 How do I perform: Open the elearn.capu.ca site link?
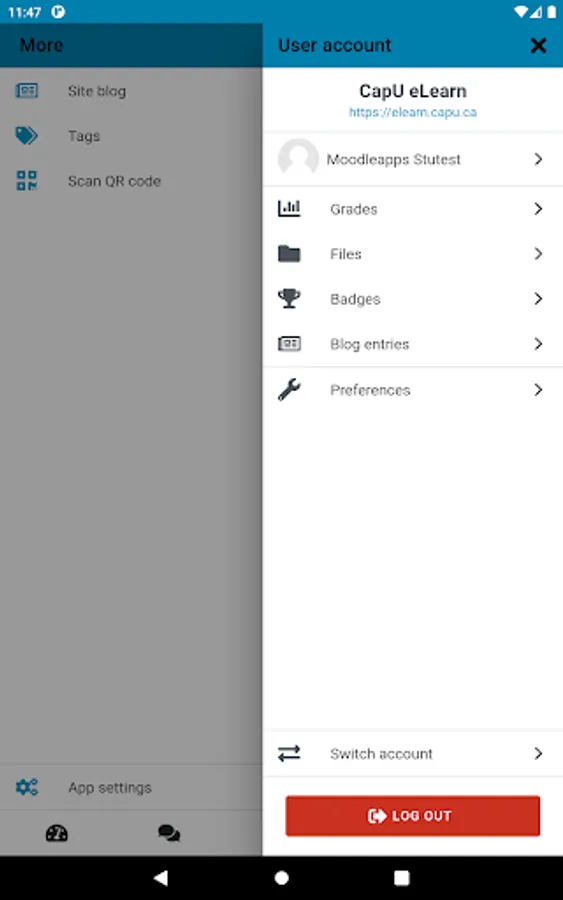coord(413,112)
